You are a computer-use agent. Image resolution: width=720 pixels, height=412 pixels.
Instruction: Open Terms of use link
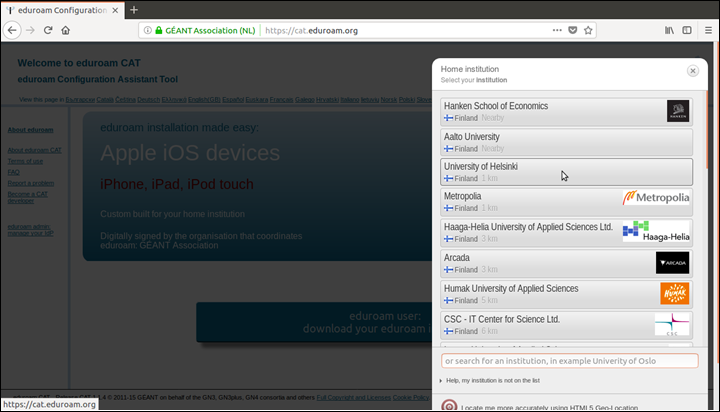pos(25,161)
